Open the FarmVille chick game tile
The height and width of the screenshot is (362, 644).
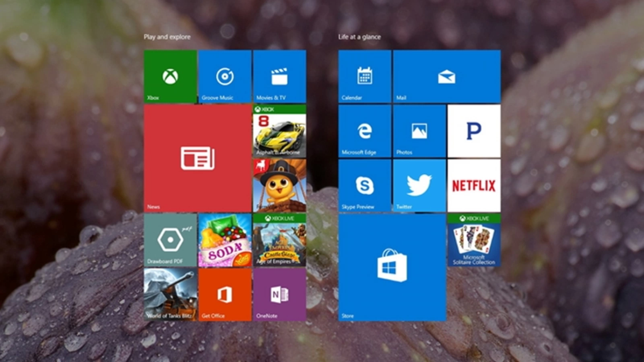pyautogui.click(x=280, y=186)
